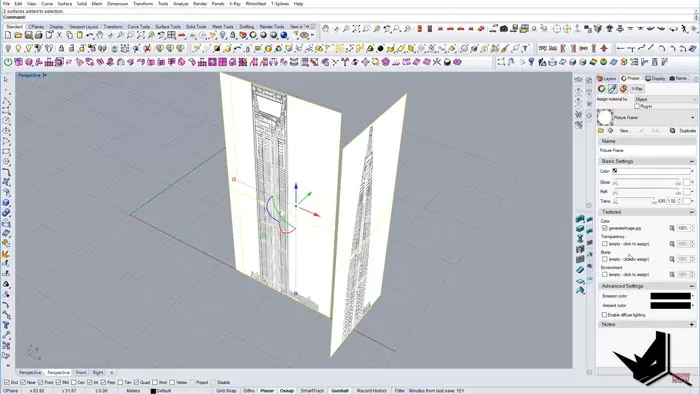Click the Pan hand icon

click(x=100, y=35)
